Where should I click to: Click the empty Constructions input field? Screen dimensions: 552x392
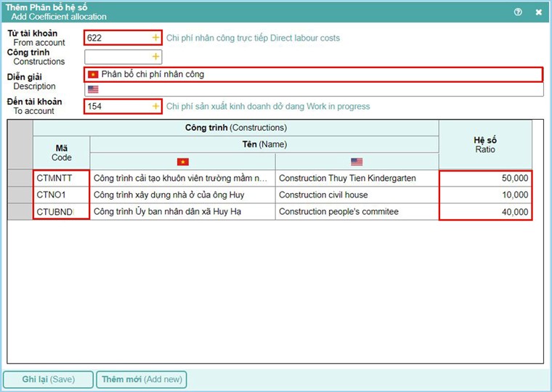[116, 57]
